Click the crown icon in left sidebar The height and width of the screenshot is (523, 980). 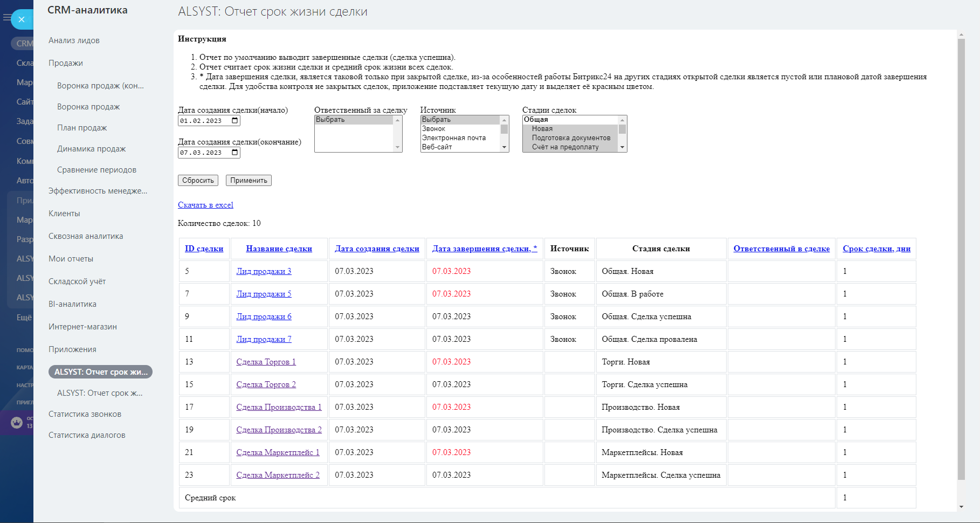17,422
